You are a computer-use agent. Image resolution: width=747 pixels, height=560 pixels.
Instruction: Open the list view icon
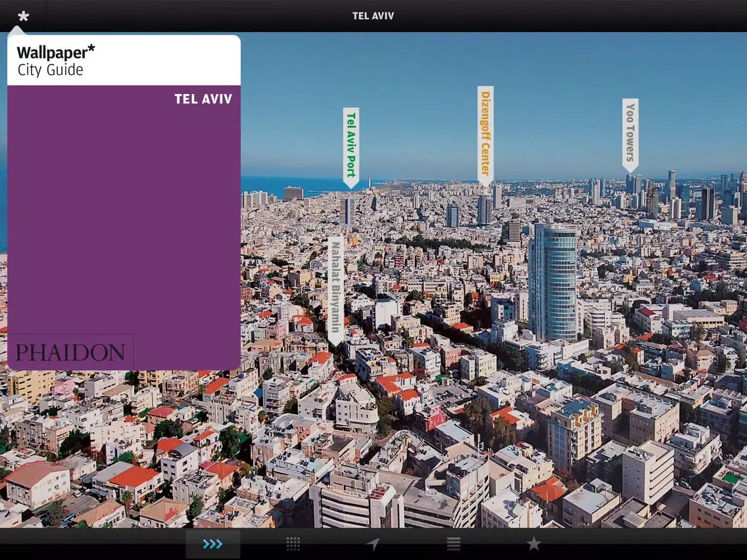(x=454, y=544)
